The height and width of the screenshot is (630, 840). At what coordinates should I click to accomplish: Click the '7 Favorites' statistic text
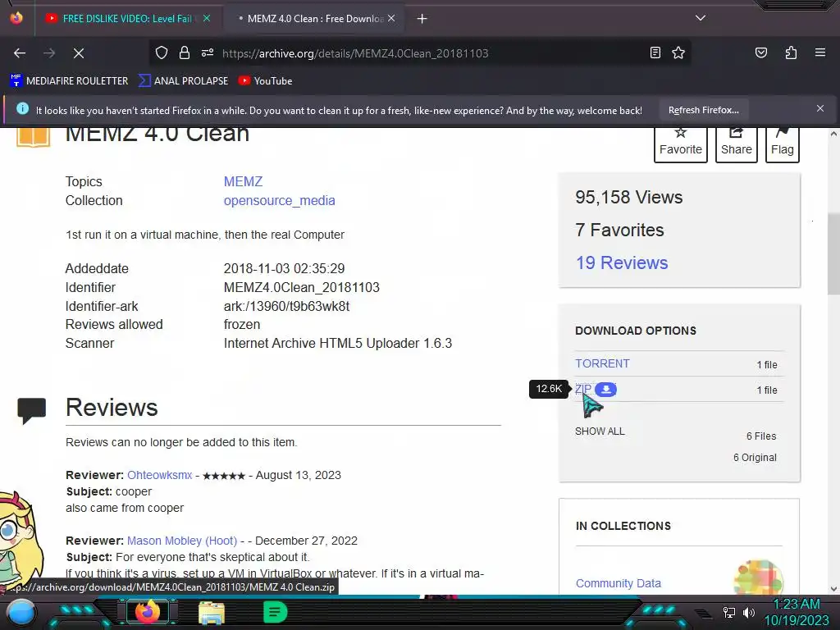(619, 230)
